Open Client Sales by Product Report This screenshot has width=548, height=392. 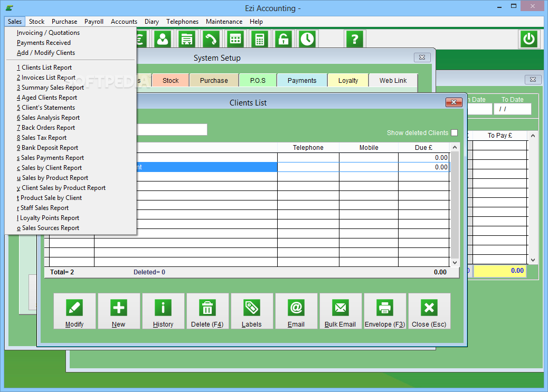[x=71, y=188]
